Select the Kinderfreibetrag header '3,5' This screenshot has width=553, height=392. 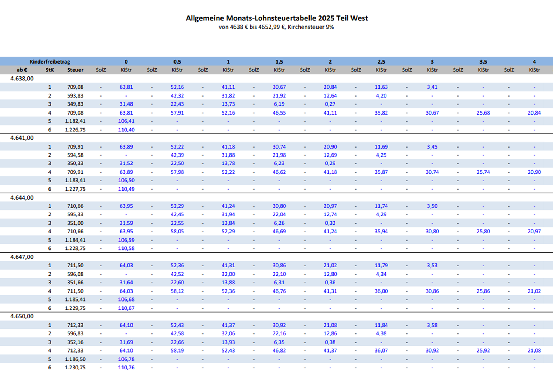[x=483, y=62]
